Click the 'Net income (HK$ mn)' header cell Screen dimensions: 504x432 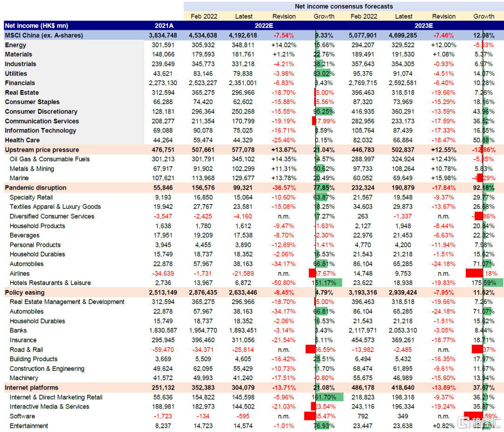[x=35, y=26]
